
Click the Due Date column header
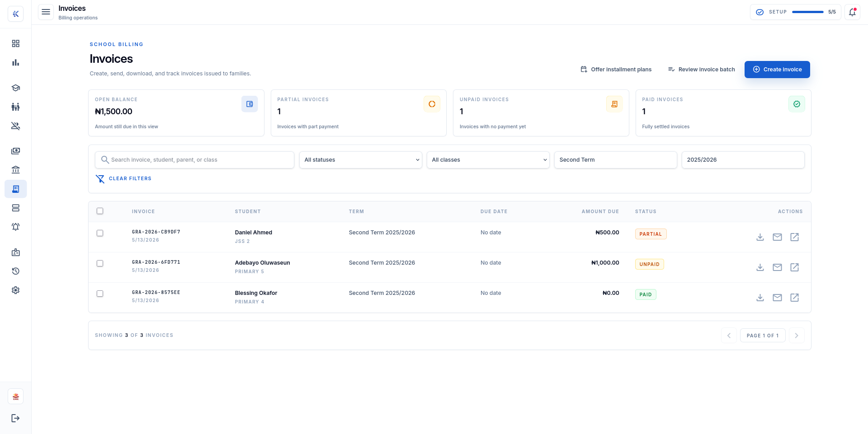(494, 211)
